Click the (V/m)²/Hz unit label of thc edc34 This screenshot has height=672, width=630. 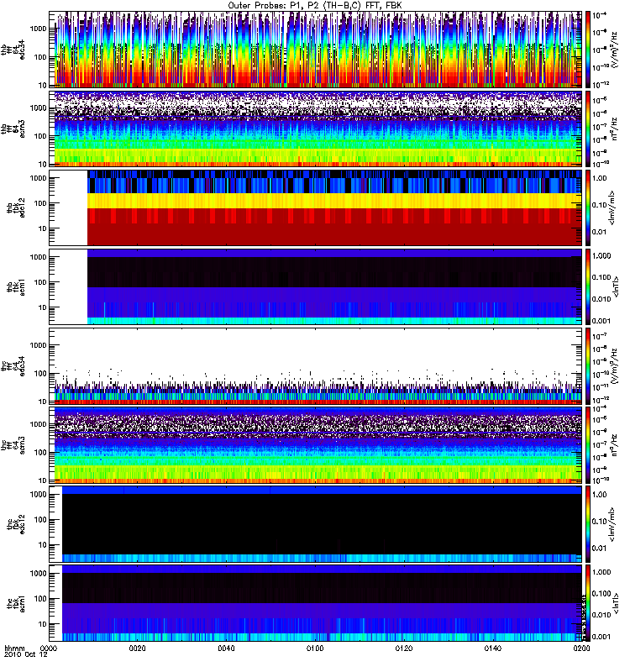click(x=614, y=366)
